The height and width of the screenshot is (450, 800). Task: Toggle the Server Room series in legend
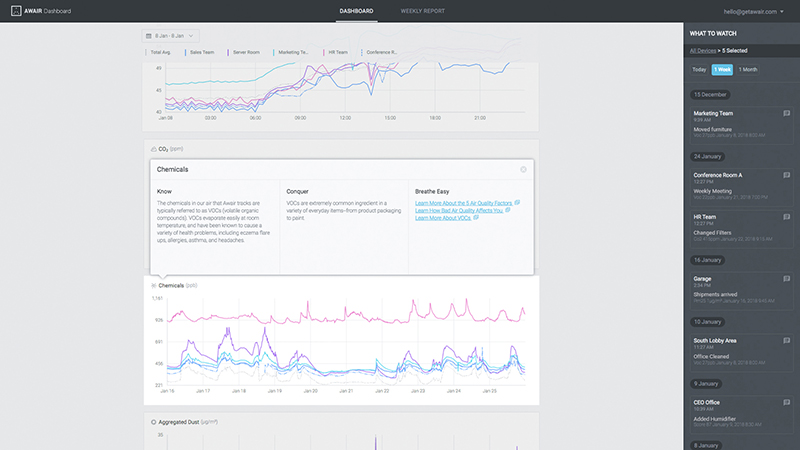[x=246, y=52]
